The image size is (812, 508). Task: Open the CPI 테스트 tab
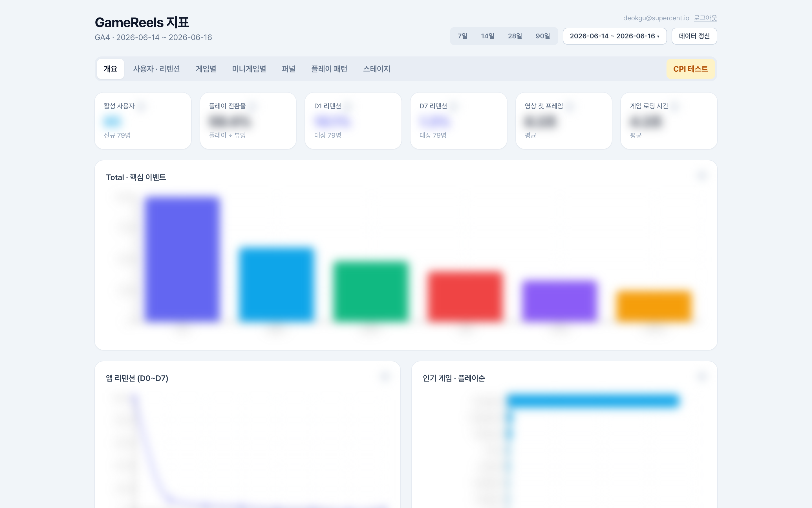pos(690,69)
